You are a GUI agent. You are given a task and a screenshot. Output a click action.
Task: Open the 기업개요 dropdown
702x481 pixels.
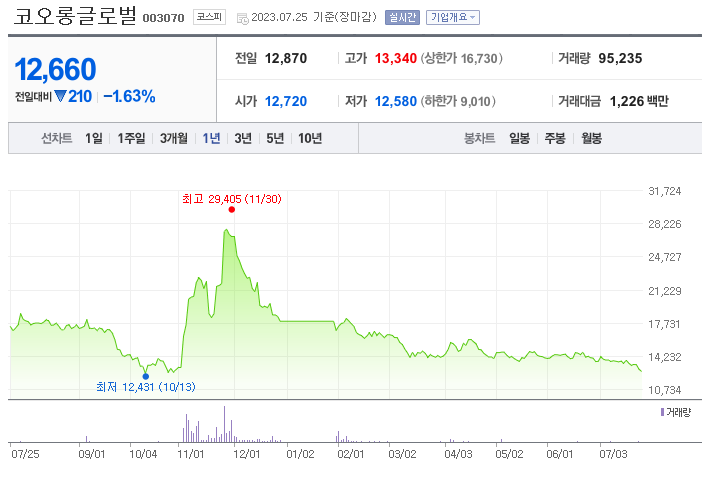pos(453,17)
